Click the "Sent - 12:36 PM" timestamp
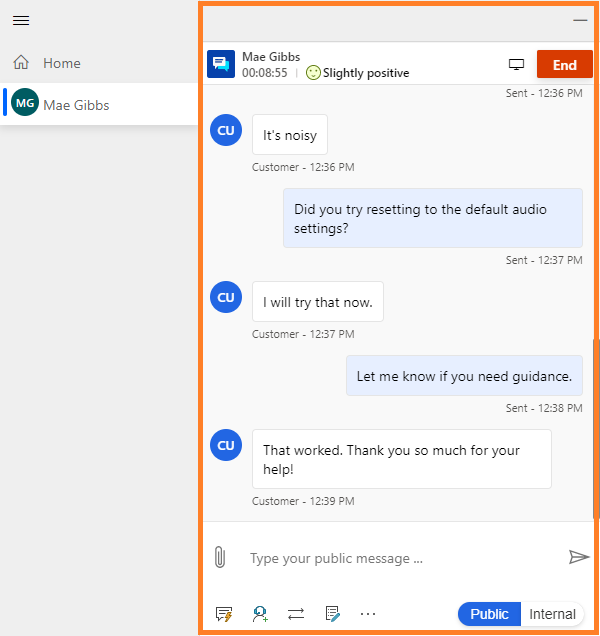Viewport: 600px width, 636px height. point(544,93)
